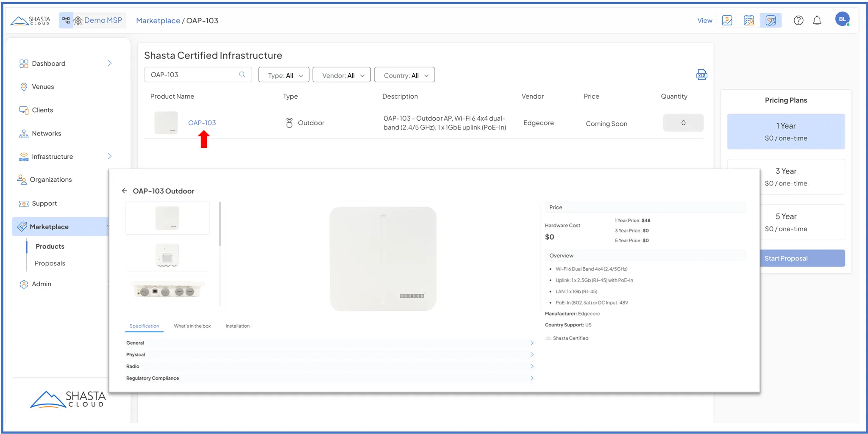Viewport: 868px width, 434px height.
Task: Open Networks in the sidebar
Action: pyautogui.click(x=46, y=133)
